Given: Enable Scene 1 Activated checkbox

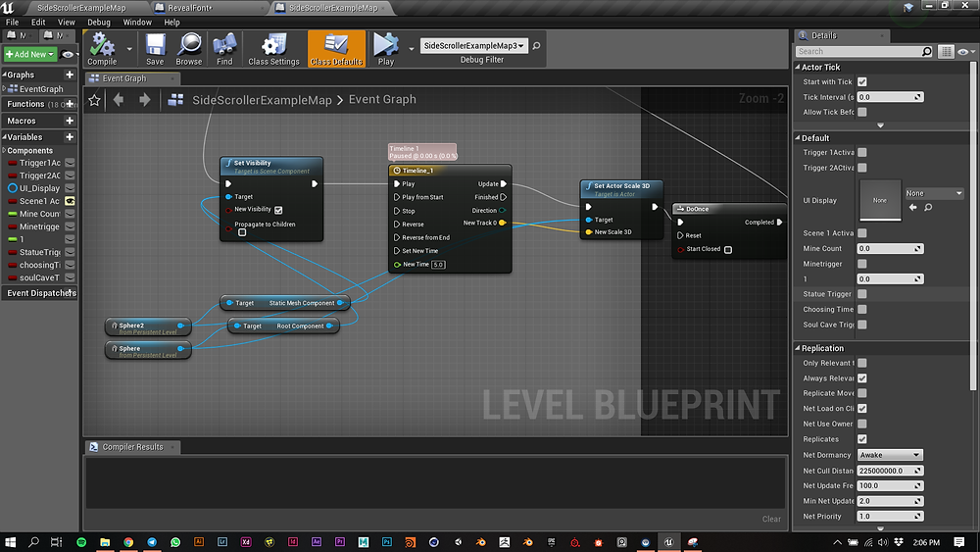Looking at the screenshot, I should point(861,233).
